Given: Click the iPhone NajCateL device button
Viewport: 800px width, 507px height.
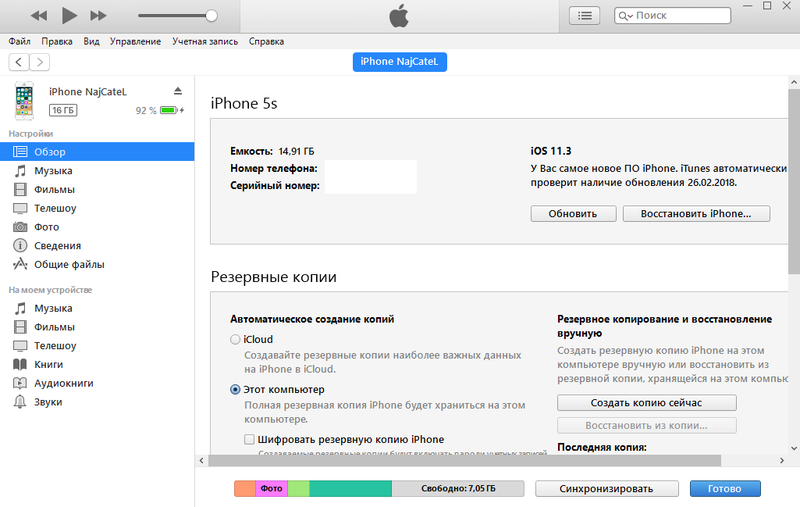Looking at the screenshot, I should pos(399,62).
